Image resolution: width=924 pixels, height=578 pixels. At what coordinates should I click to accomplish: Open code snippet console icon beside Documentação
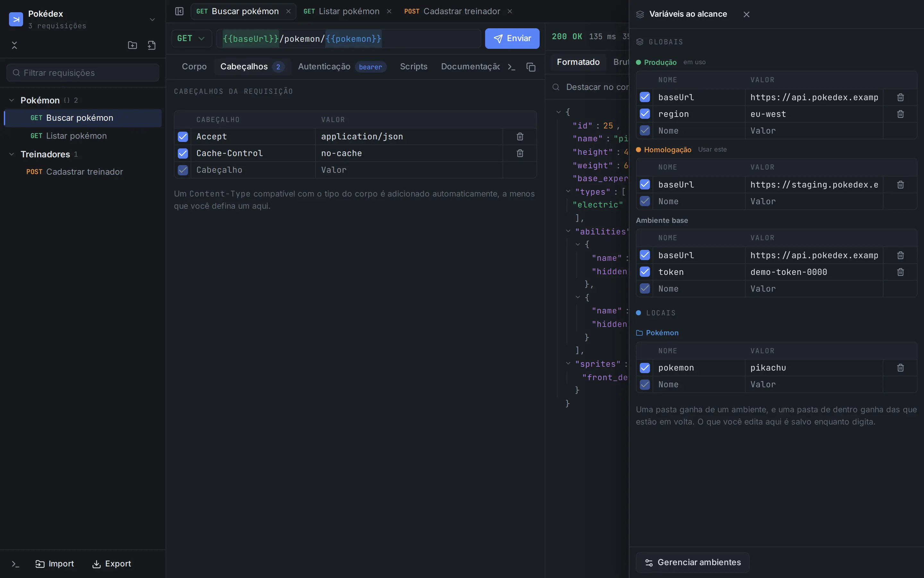tap(512, 67)
